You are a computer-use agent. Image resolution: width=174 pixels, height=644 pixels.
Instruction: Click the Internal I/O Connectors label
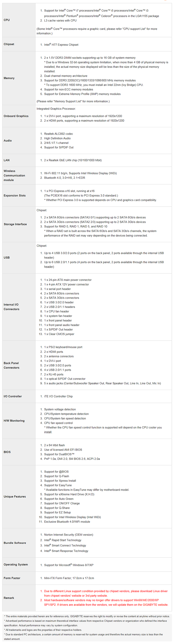point(12,307)
